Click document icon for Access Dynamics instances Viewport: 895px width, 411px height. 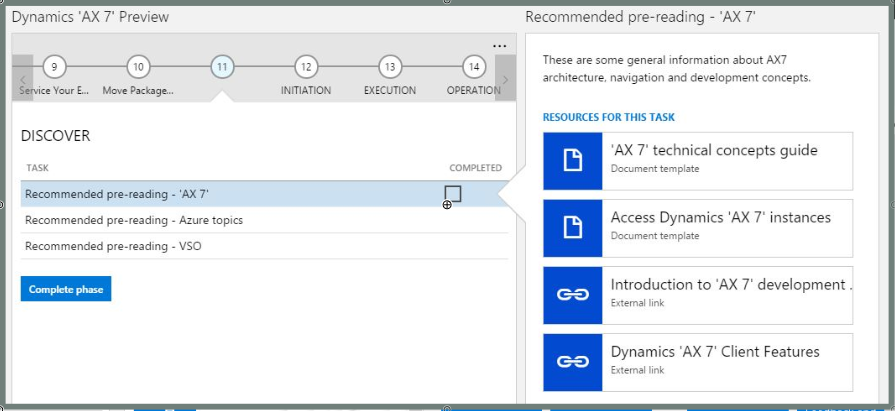pyautogui.click(x=573, y=228)
